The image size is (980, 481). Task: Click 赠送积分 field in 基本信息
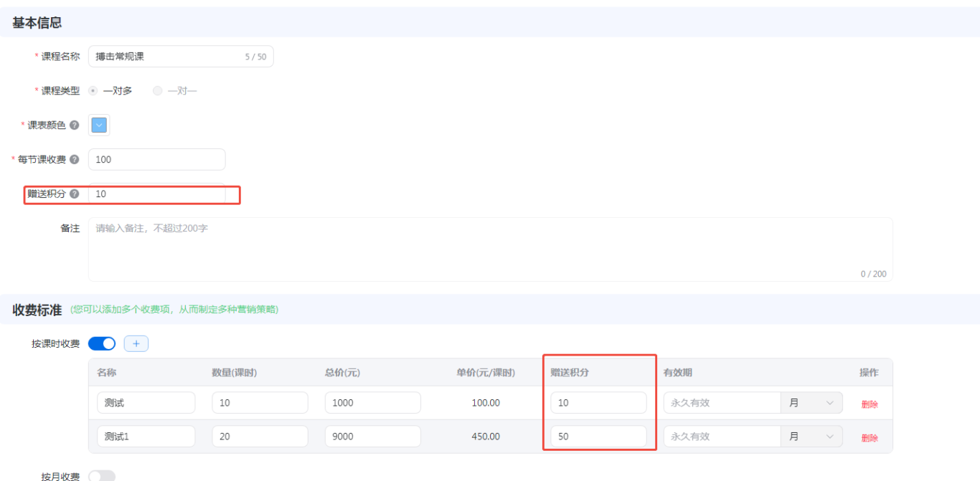point(156,194)
